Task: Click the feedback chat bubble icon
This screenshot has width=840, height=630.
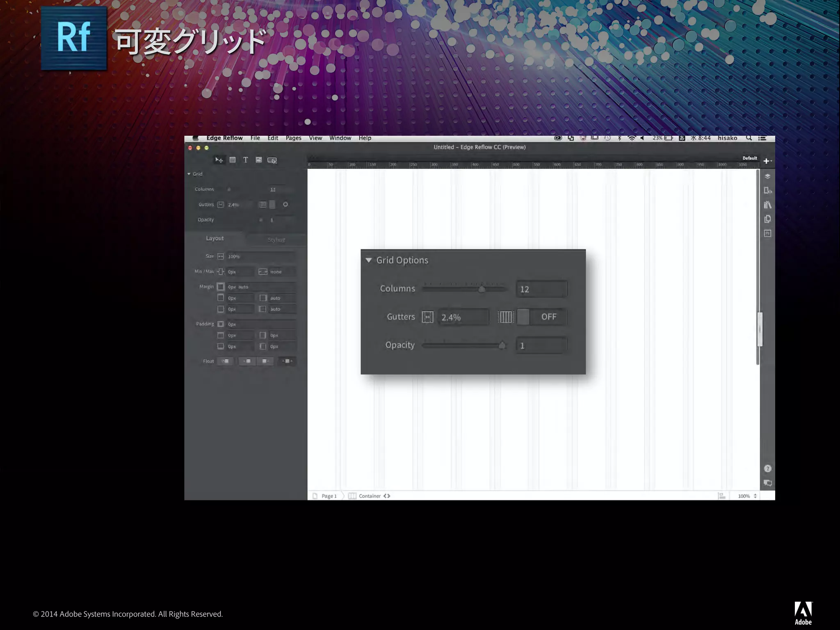Action: 768,483
